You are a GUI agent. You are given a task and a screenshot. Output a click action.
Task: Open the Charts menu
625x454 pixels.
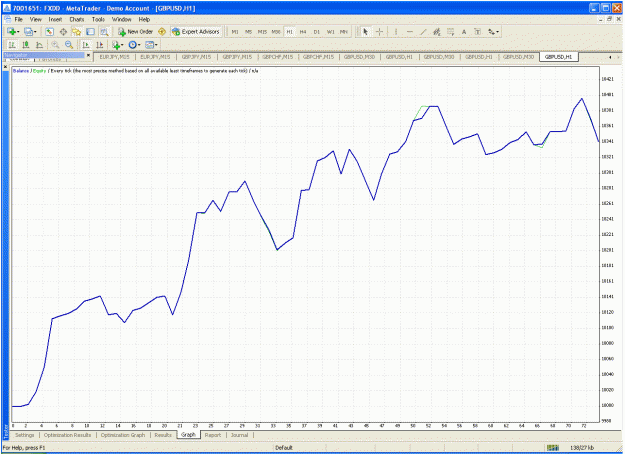(x=77, y=19)
